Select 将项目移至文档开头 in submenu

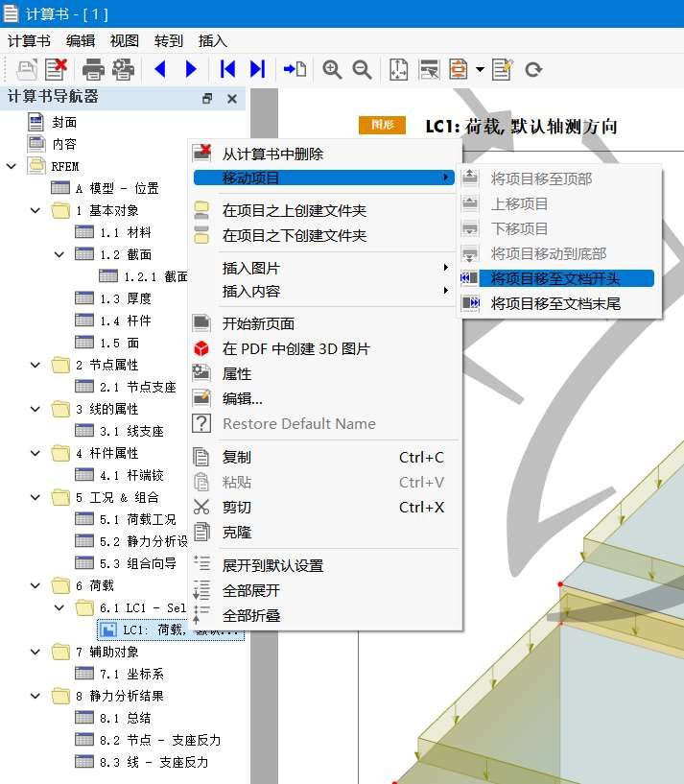556,278
